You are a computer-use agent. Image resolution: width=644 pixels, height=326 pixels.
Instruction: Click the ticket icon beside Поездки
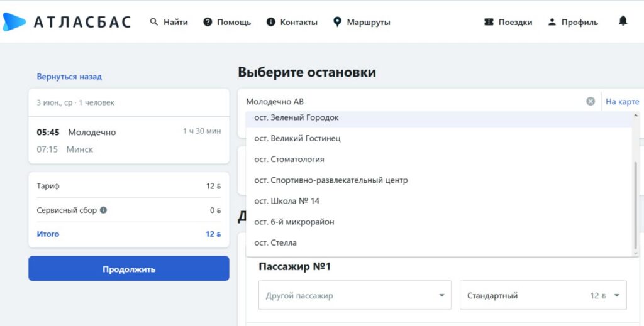[x=489, y=22]
